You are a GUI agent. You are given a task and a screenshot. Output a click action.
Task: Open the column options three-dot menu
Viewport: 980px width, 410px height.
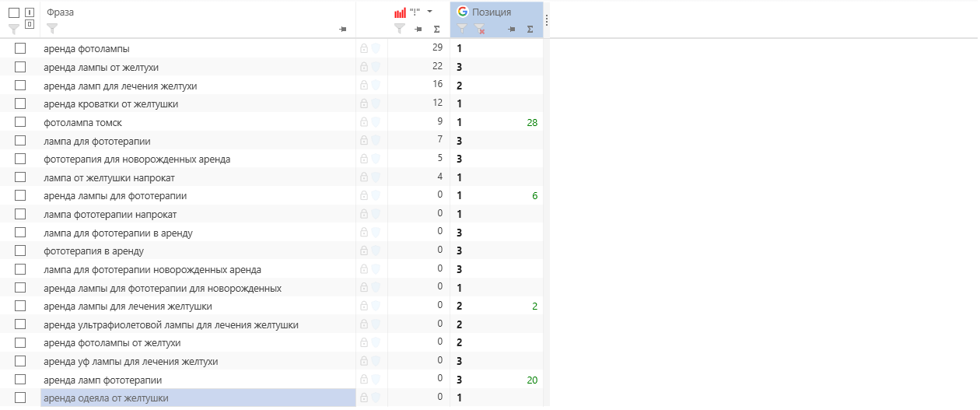547,20
